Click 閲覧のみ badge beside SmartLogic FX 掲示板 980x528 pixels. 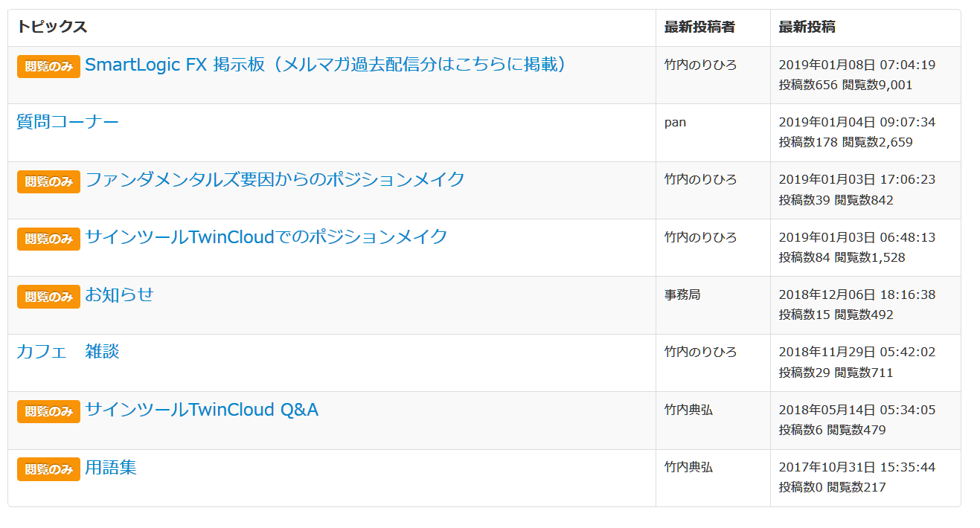48,66
